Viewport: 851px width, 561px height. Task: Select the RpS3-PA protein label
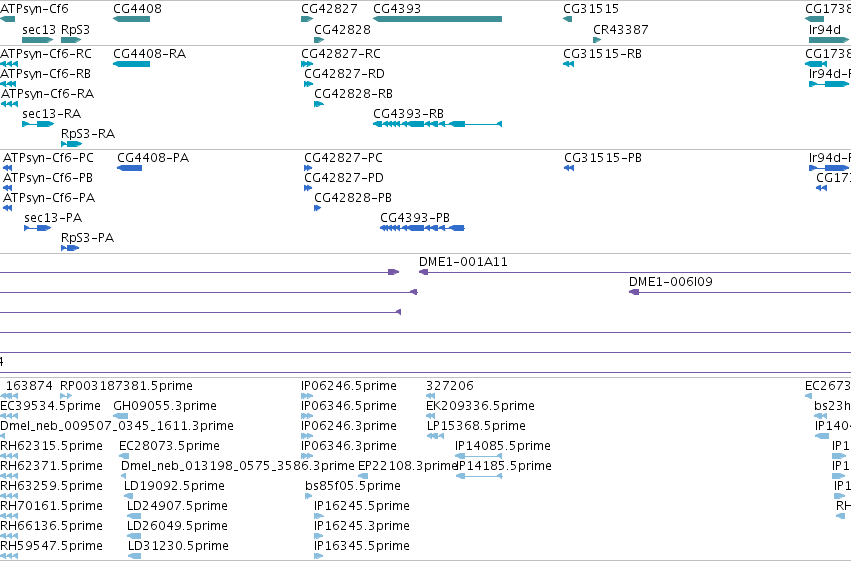(x=87, y=238)
